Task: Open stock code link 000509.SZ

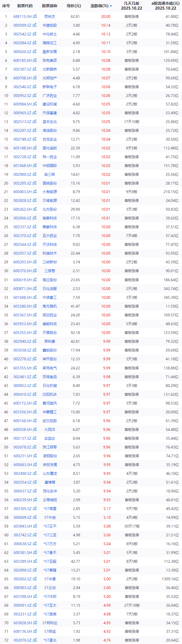Action: click(22, 26)
